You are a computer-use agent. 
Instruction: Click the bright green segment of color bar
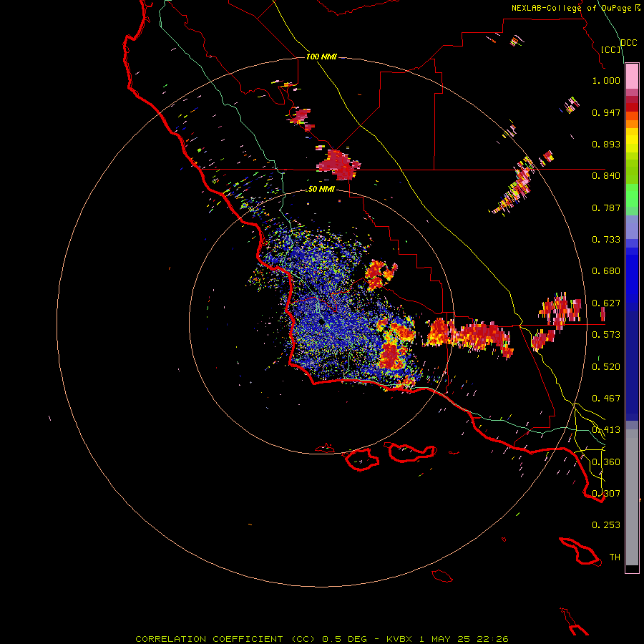click(632, 195)
